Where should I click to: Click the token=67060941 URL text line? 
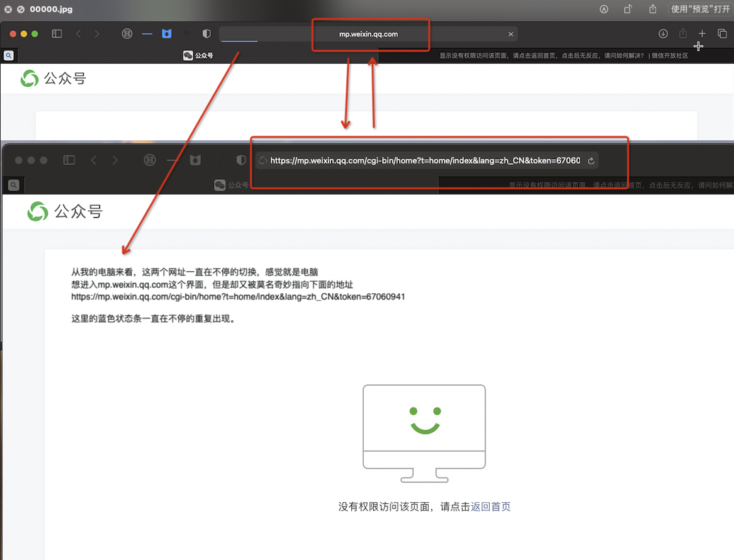[x=238, y=296]
